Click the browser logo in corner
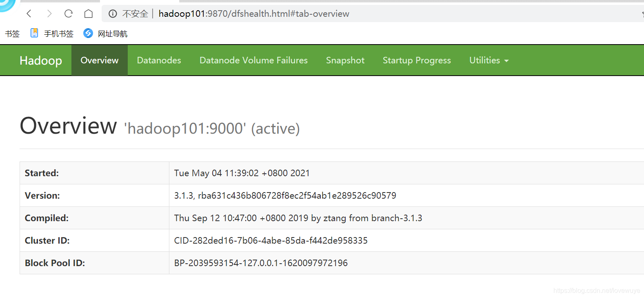 (x=7, y=5)
